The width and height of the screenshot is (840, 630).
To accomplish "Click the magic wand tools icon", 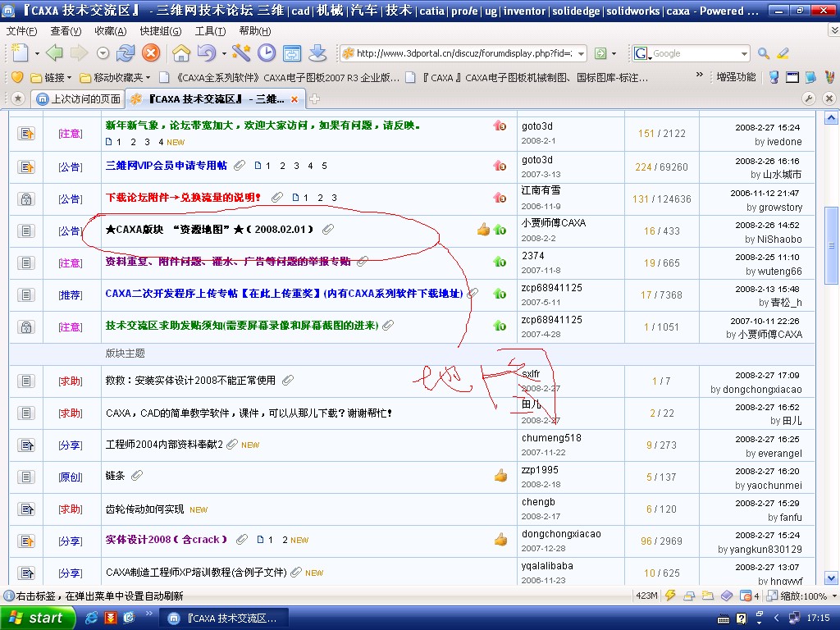I will [240, 53].
